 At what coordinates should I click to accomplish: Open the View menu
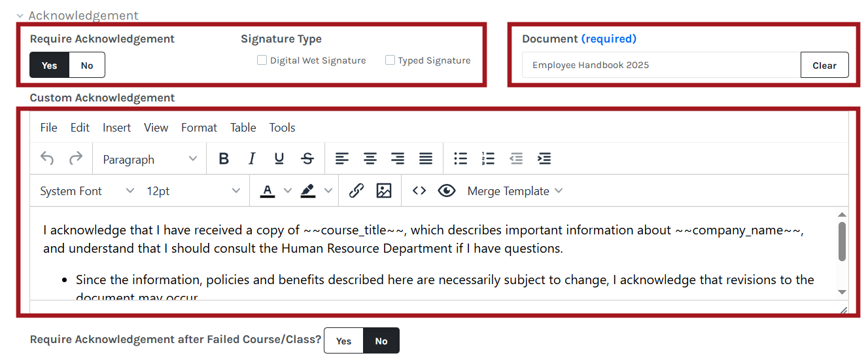156,127
